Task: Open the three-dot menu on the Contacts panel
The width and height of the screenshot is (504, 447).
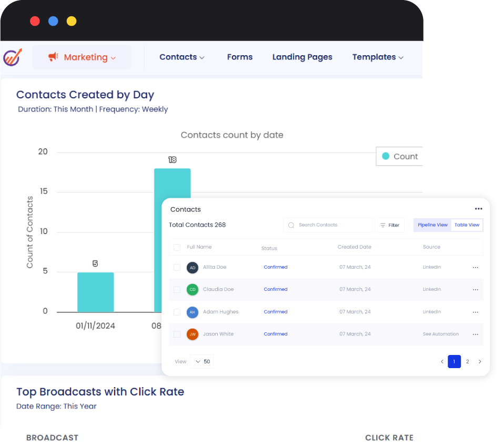Action: (x=478, y=209)
